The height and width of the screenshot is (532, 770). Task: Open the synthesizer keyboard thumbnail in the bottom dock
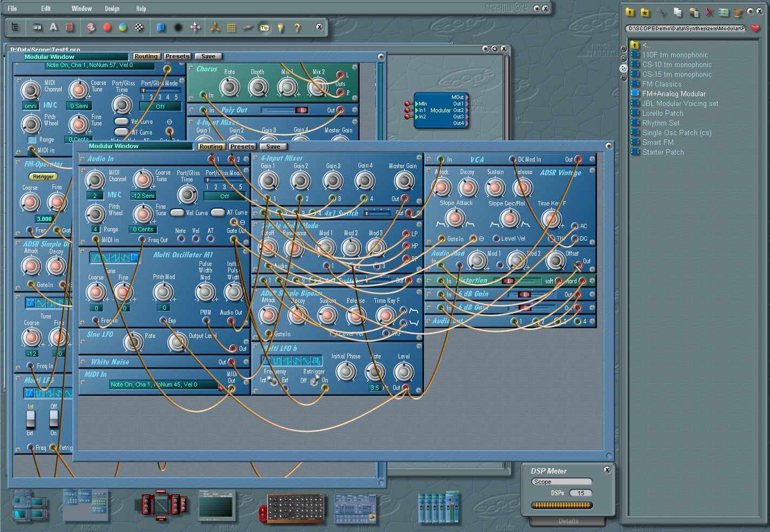coord(292,509)
